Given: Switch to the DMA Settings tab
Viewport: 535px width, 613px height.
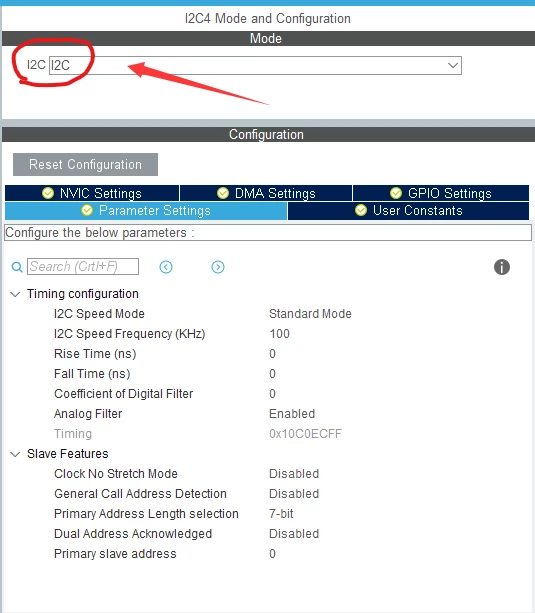Looking at the screenshot, I should (x=266, y=193).
